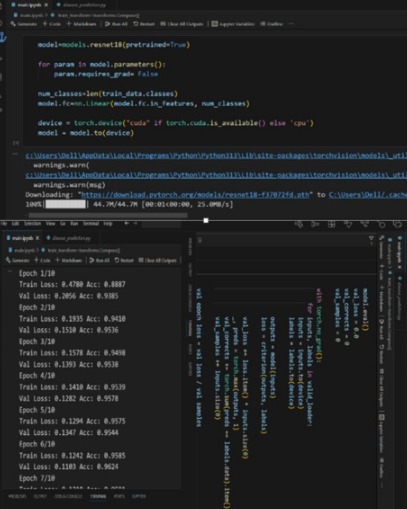407x509 pixels.
Task: Open the Terminal menu in the menu bar
Action: click(91, 223)
